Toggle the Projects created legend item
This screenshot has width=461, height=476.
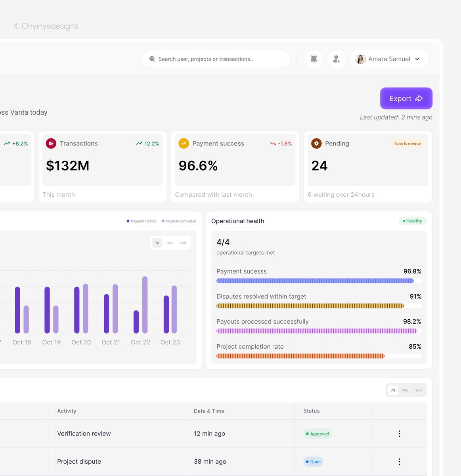coord(142,221)
